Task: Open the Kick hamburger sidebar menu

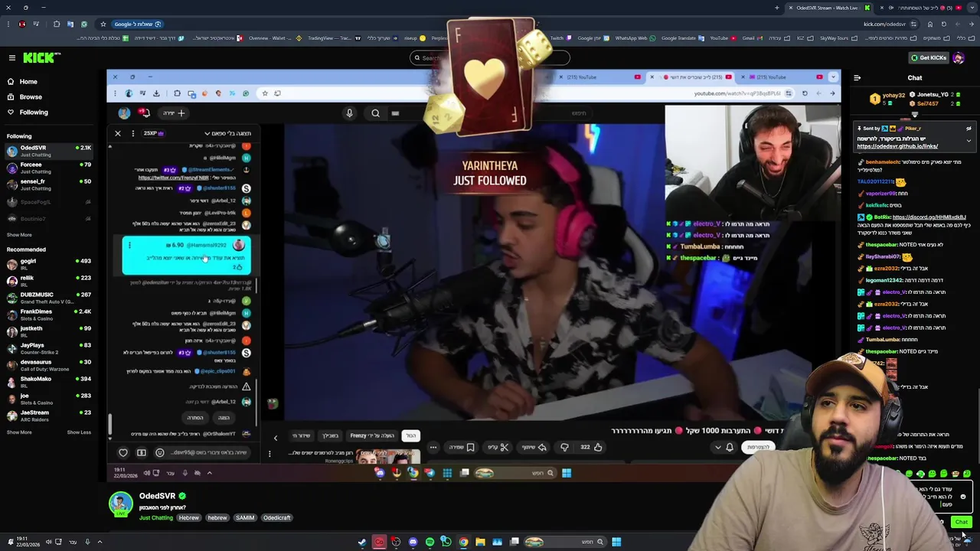Action: 11,57
